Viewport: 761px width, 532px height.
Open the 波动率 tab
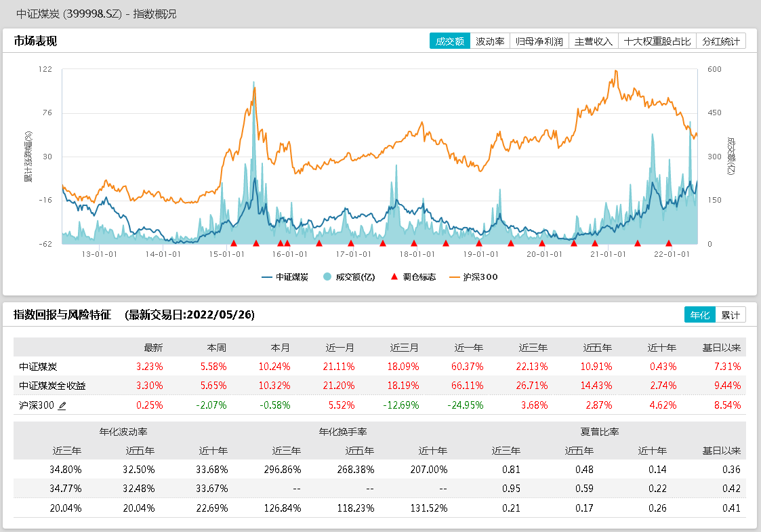coord(489,41)
